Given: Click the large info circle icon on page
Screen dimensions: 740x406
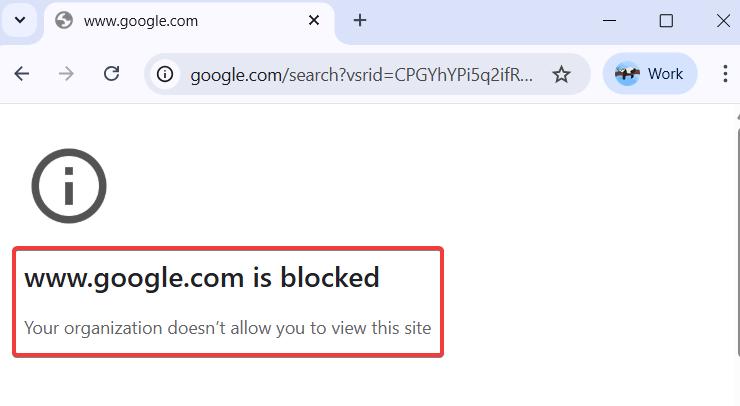Looking at the screenshot, I should click(x=69, y=184).
